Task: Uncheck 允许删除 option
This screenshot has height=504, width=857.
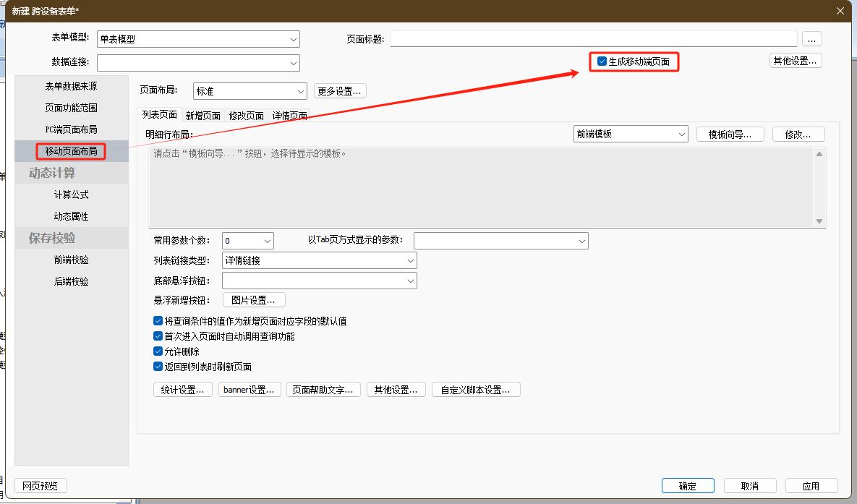Action: [158, 351]
